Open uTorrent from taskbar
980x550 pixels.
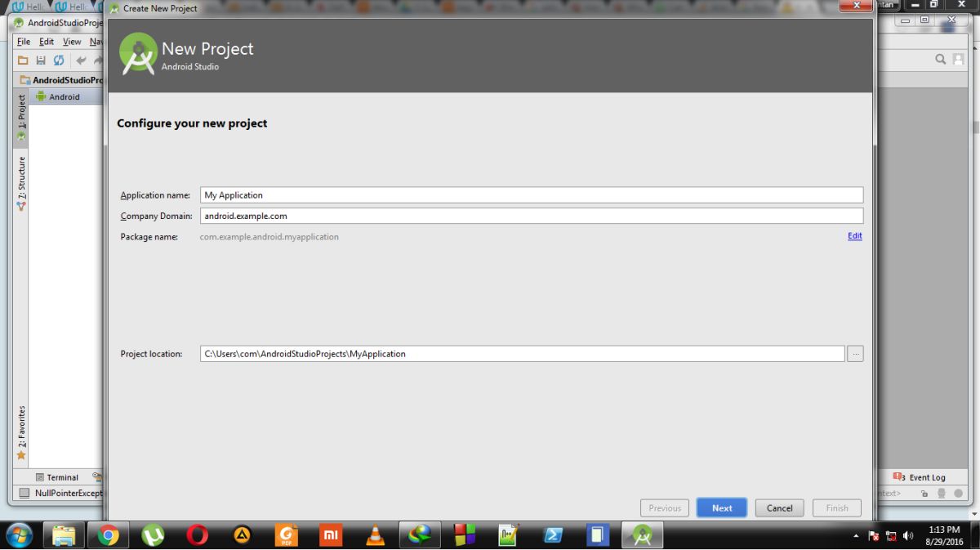[153, 535]
